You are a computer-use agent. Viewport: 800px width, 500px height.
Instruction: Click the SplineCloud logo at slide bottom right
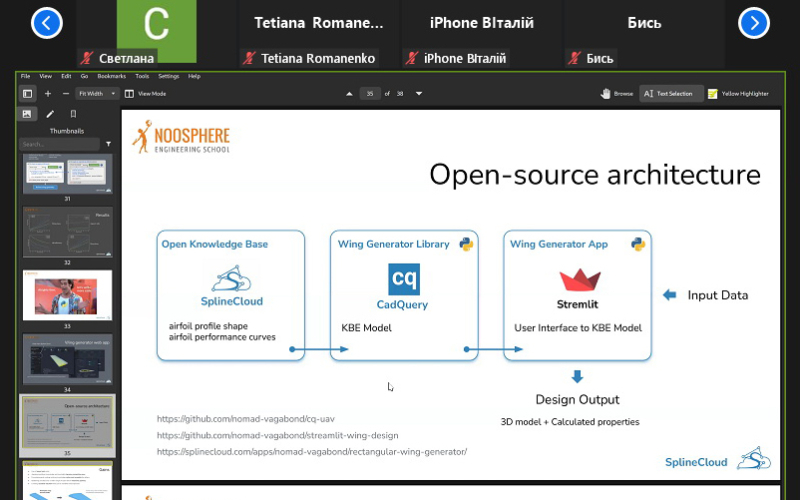pyautogui.click(x=718, y=458)
